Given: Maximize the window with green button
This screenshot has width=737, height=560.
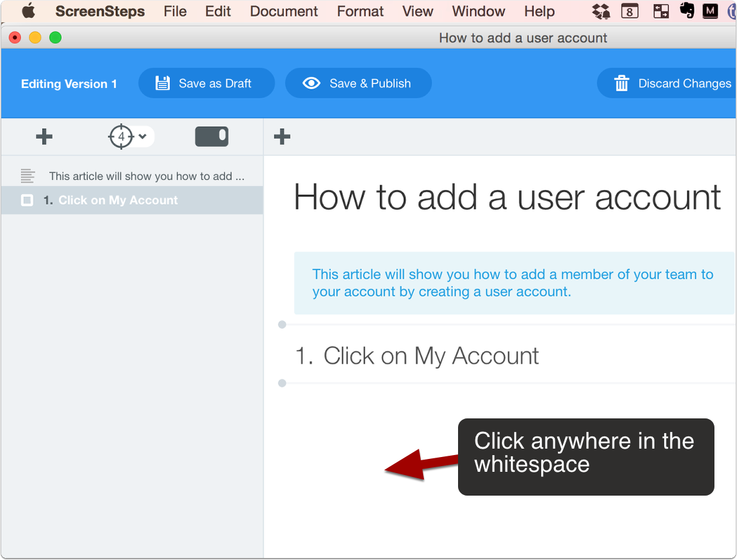Looking at the screenshot, I should tap(55, 37).
